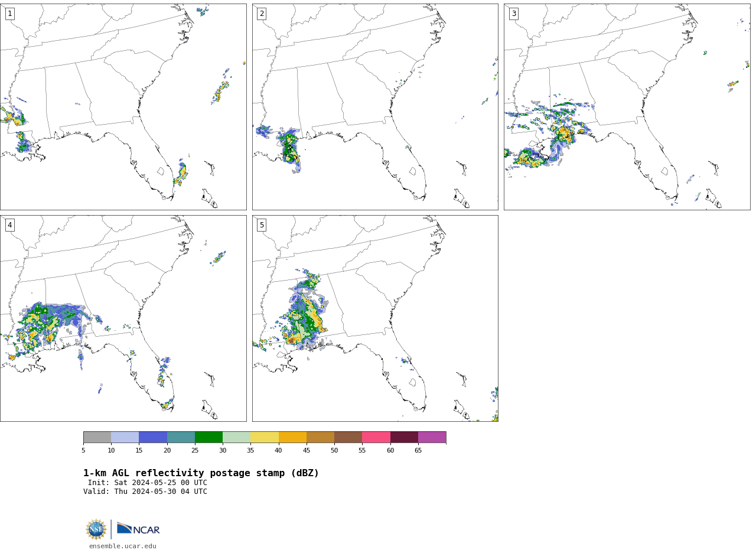This screenshot has height=553, width=756.
Task: Click the colorbar tick label 25
Action: coord(195,451)
